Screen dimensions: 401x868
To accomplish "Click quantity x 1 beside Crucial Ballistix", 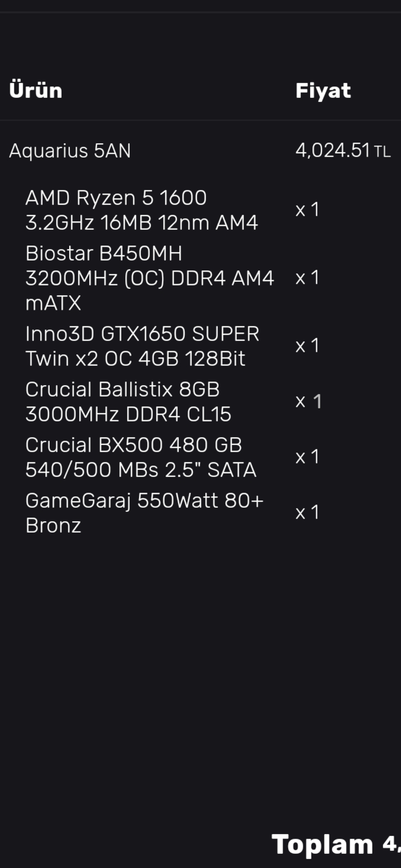I will (x=308, y=401).
